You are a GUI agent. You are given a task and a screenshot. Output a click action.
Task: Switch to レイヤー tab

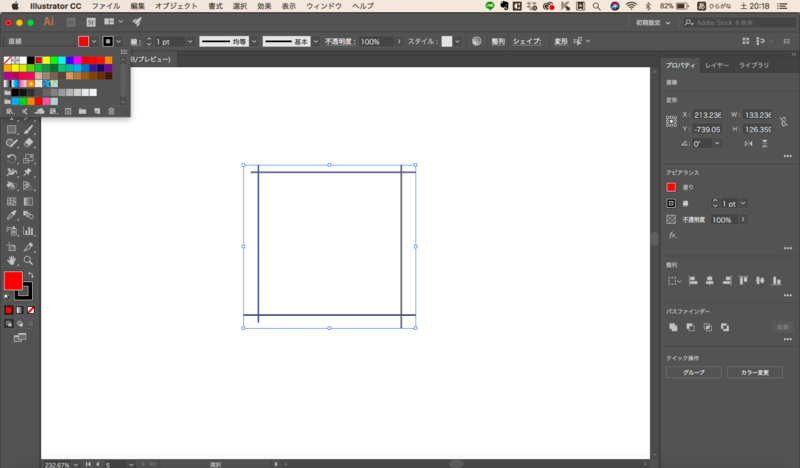click(717, 65)
